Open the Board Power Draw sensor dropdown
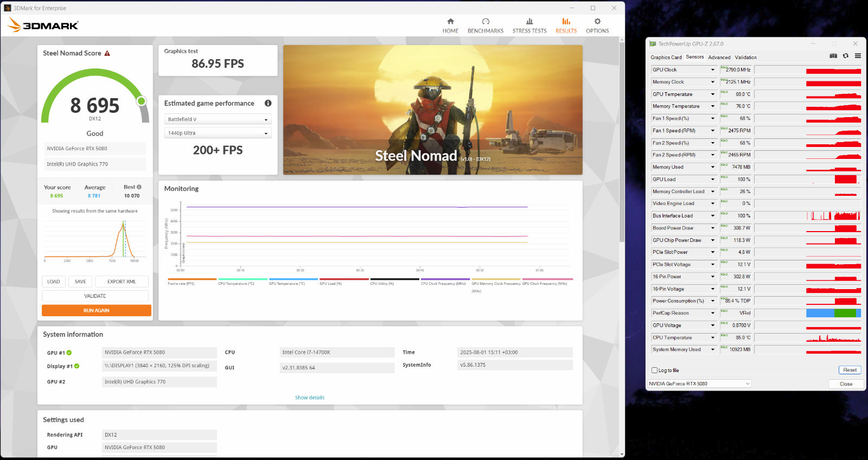The height and width of the screenshot is (460, 868). tap(713, 228)
